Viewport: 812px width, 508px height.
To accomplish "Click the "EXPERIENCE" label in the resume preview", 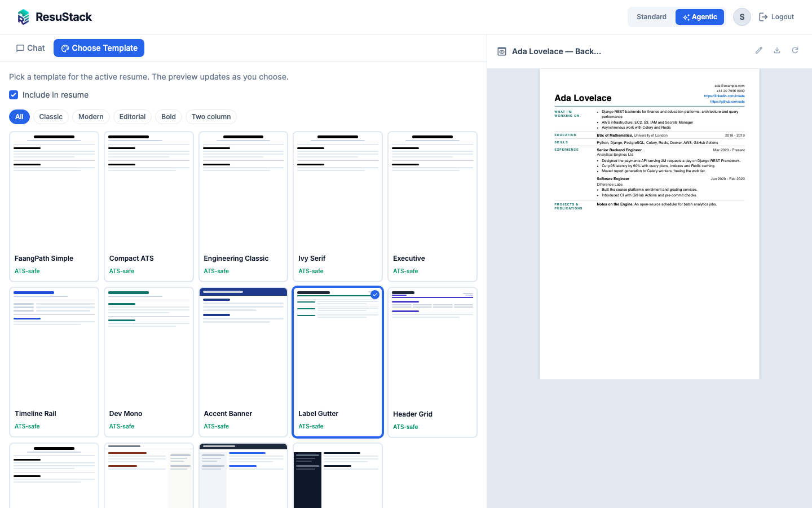I will click(567, 150).
